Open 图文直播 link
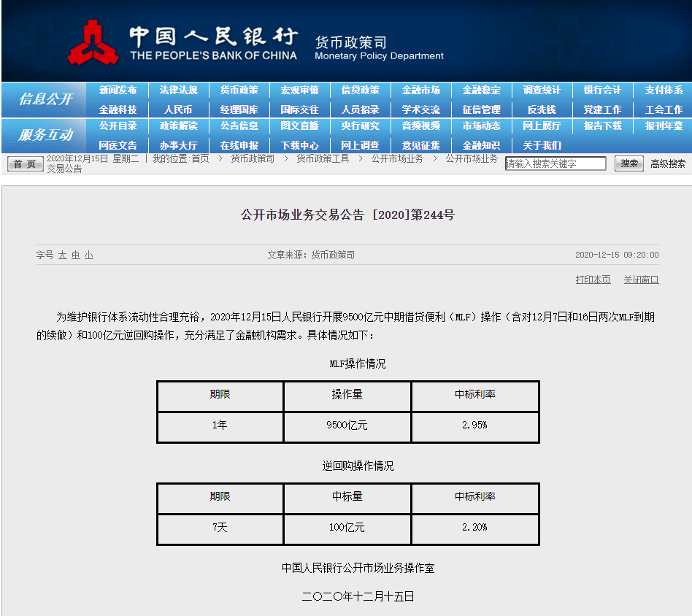 (300, 126)
